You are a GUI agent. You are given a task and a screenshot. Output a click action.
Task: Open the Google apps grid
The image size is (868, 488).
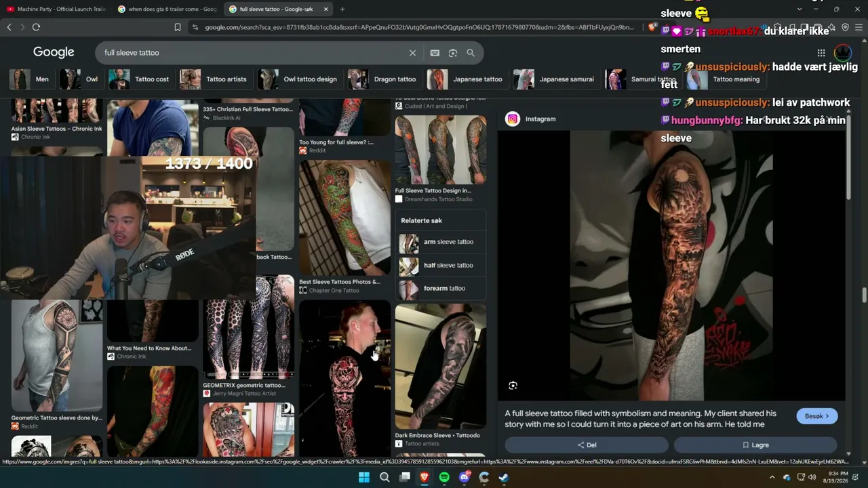(x=821, y=53)
